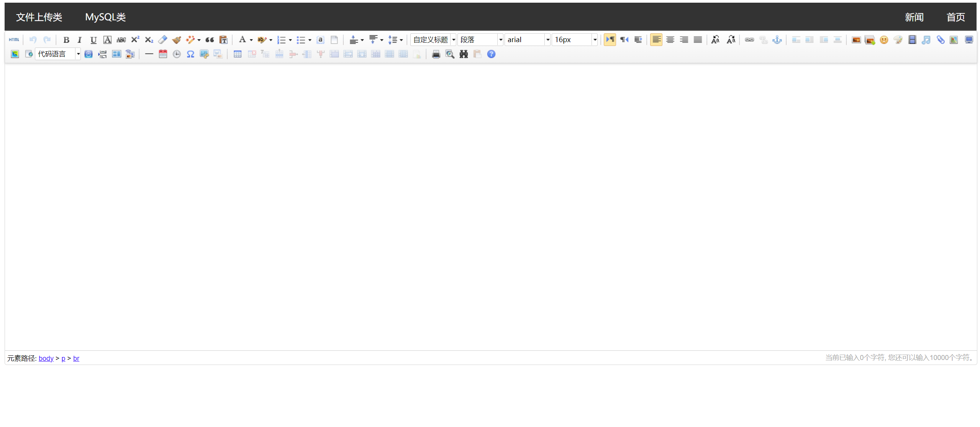Click the blockquote icon
The width and height of the screenshot is (980, 427).
pyautogui.click(x=210, y=40)
